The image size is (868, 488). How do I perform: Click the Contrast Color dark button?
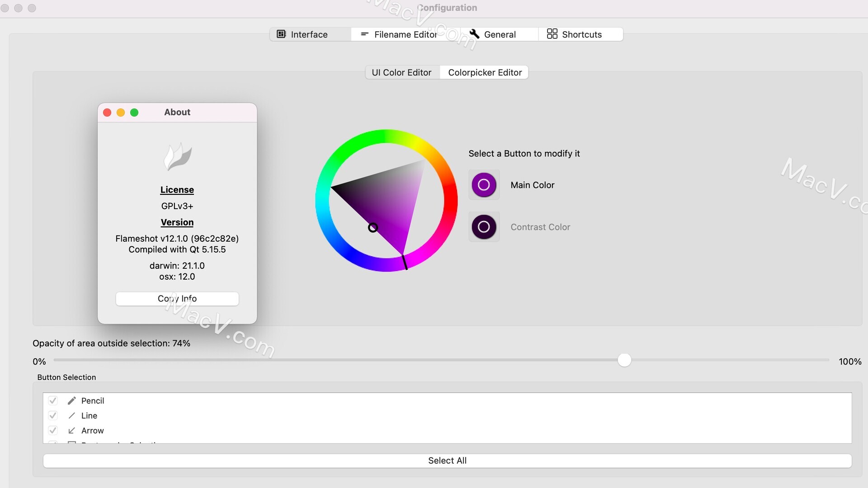tap(484, 227)
